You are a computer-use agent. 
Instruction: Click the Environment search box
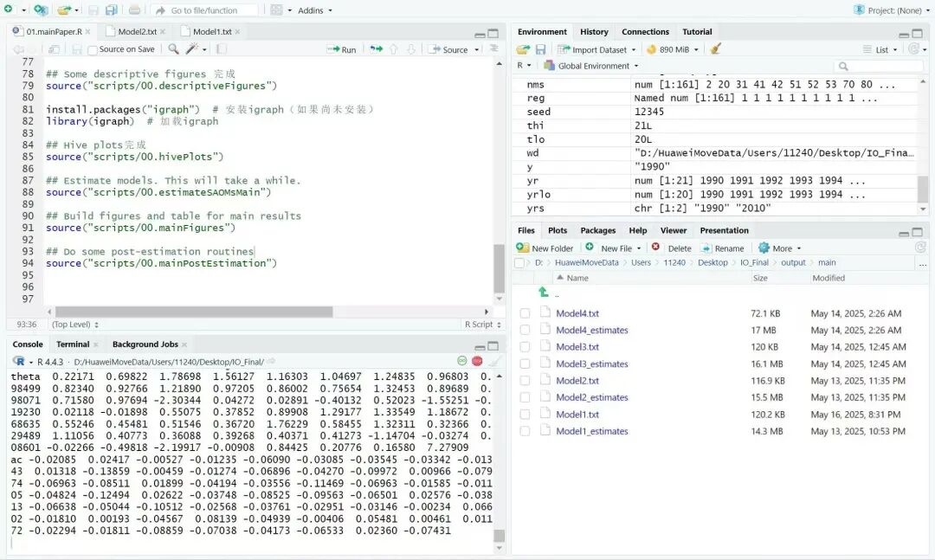[x=879, y=66]
